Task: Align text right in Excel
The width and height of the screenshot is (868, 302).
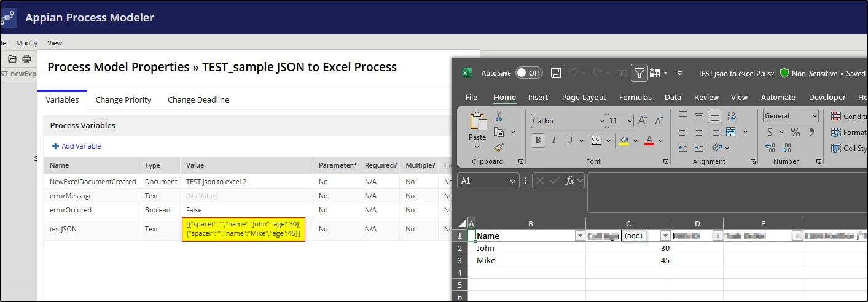Action: tap(714, 132)
